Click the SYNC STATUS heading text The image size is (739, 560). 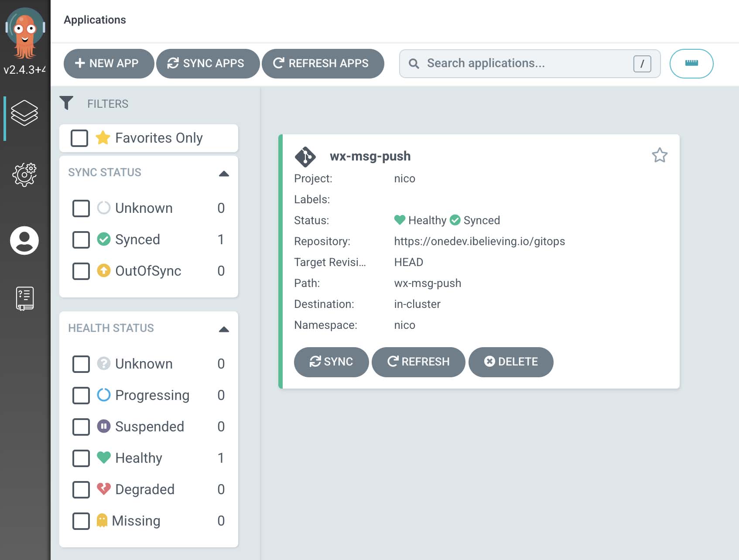click(x=105, y=172)
